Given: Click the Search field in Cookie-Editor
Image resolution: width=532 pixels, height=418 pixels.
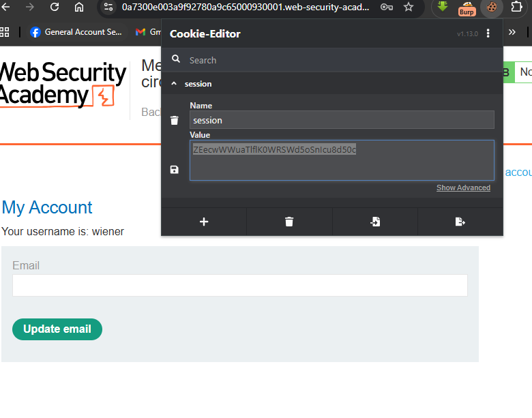Looking at the screenshot, I should click(x=342, y=60).
